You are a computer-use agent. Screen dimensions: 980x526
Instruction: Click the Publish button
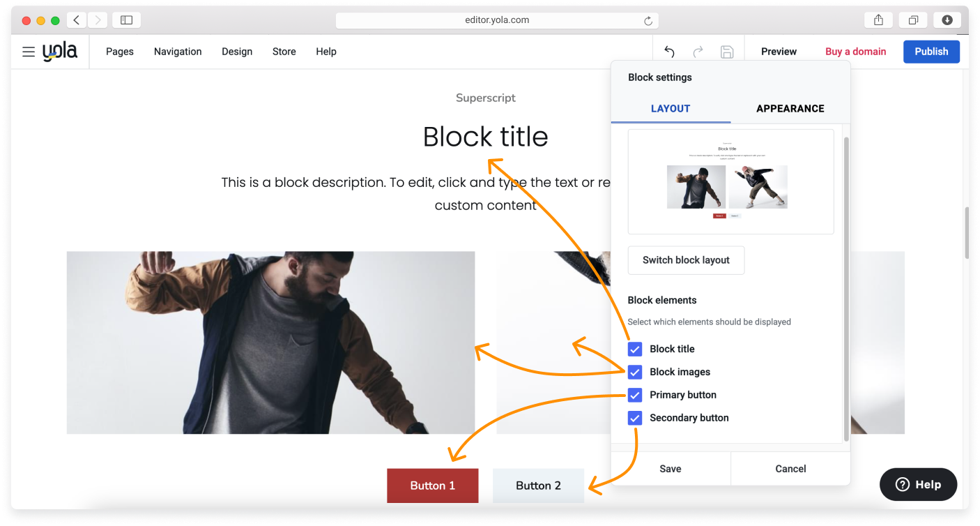(931, 51)
